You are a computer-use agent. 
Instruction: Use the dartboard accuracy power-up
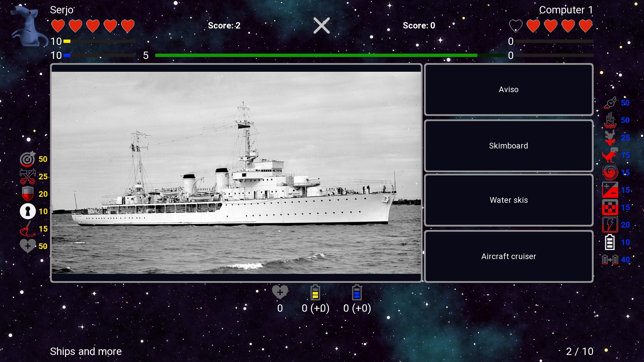[x=28, y=159]
